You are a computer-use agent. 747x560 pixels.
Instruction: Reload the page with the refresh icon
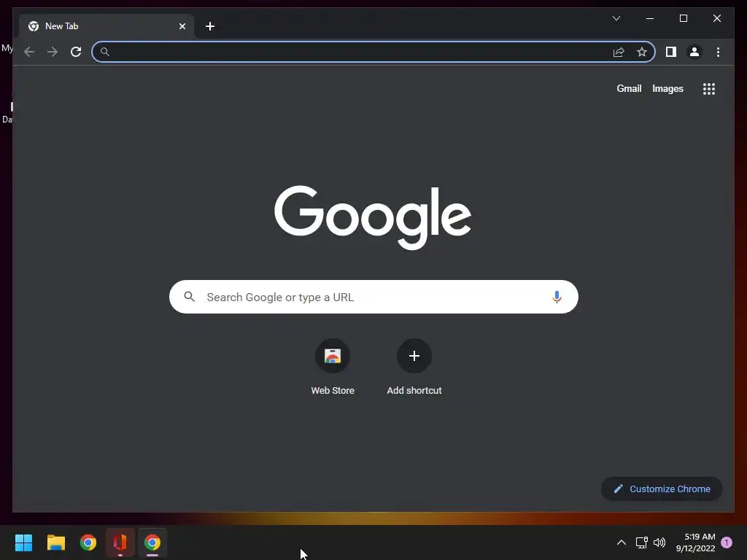click(76, 52)
